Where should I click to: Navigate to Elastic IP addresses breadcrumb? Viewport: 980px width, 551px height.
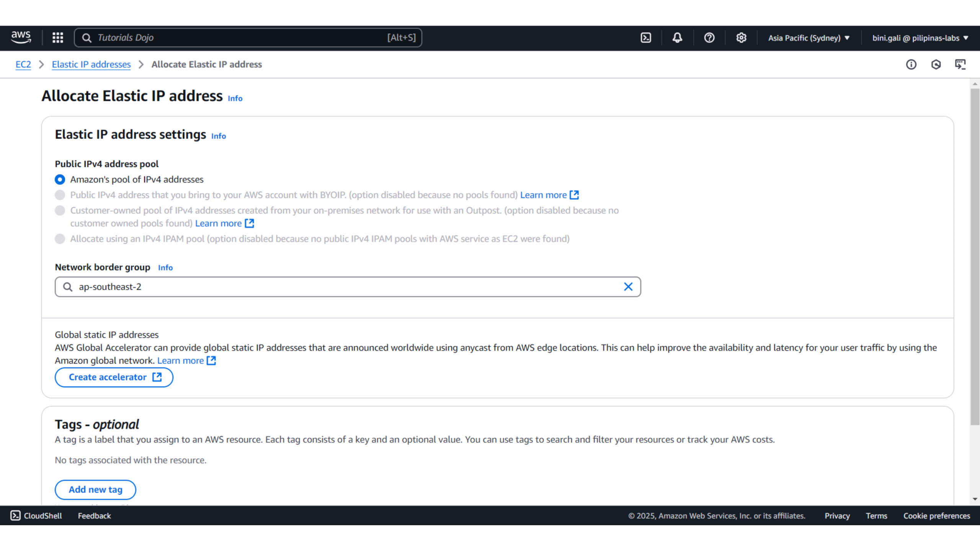click(91, 64)
